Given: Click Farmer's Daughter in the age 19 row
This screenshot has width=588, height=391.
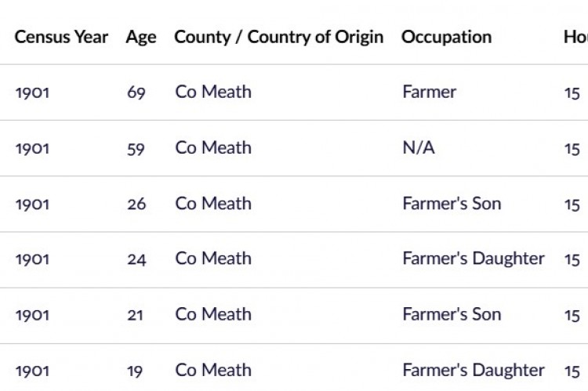Looking at the screenshot, I should point(473,371).
